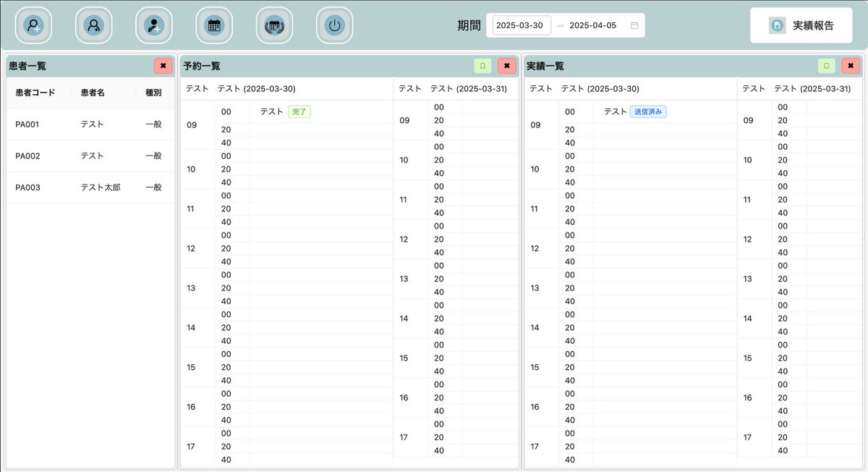The image size is (868, 472).
Task: Click the 実績報告 report button
Action: 801,25
